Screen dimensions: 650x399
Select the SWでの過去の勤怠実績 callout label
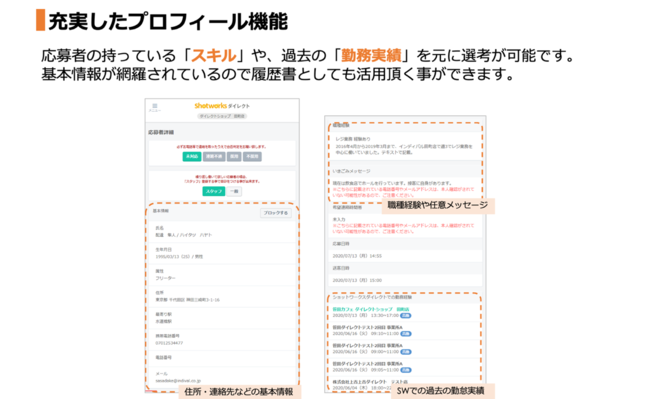441,391
